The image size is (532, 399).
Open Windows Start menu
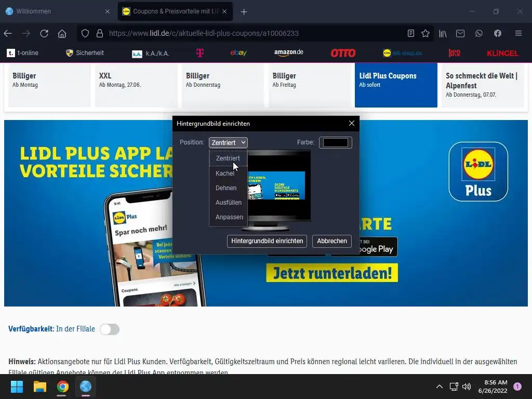coord(17,387)
